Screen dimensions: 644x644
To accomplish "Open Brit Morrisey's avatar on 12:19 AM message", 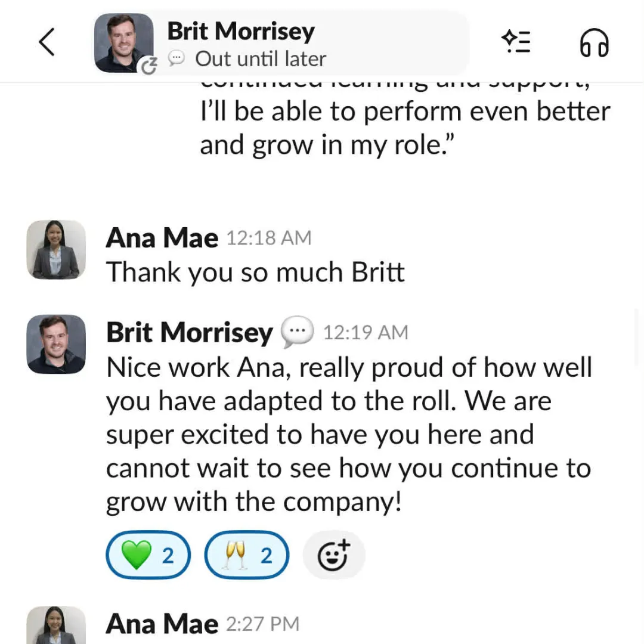I will 56,344.
